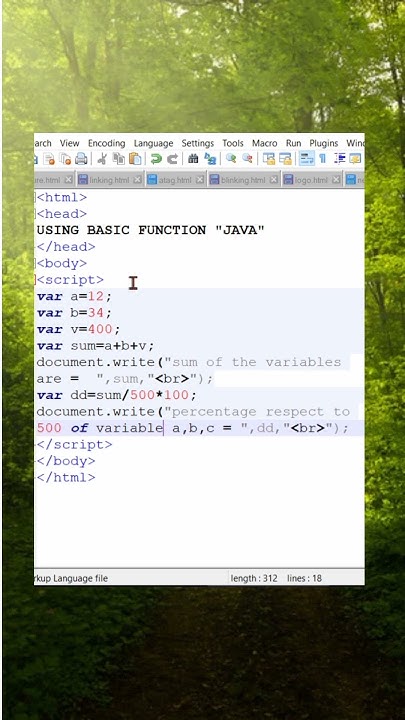405x720 pixels.
Task: Toggle Show All Characters pilcrow icon
Action: point(323,159)
